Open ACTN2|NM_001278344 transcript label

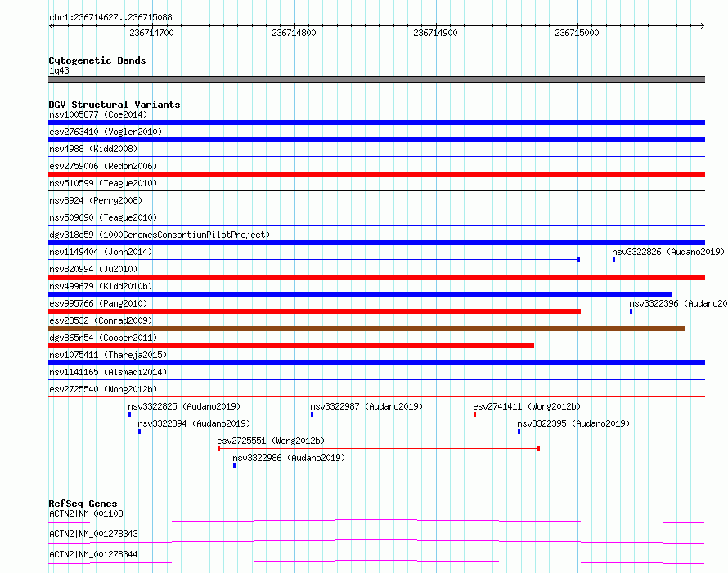tap(93, 554)
